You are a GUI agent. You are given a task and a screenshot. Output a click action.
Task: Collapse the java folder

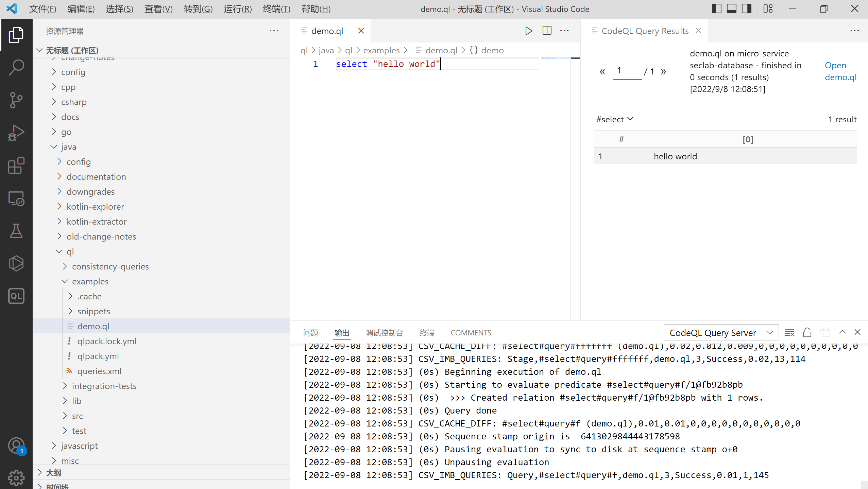coord(54,147)
